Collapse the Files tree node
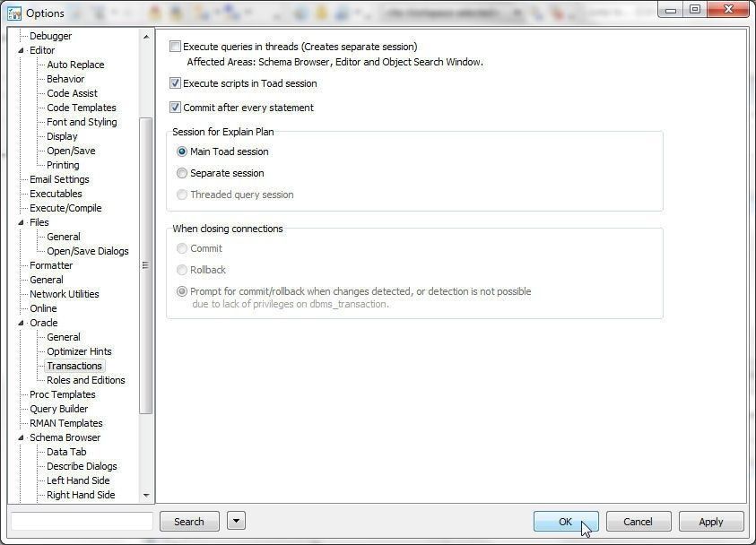The width and height of the screenshot is (756, 545). tap(21, 222)
